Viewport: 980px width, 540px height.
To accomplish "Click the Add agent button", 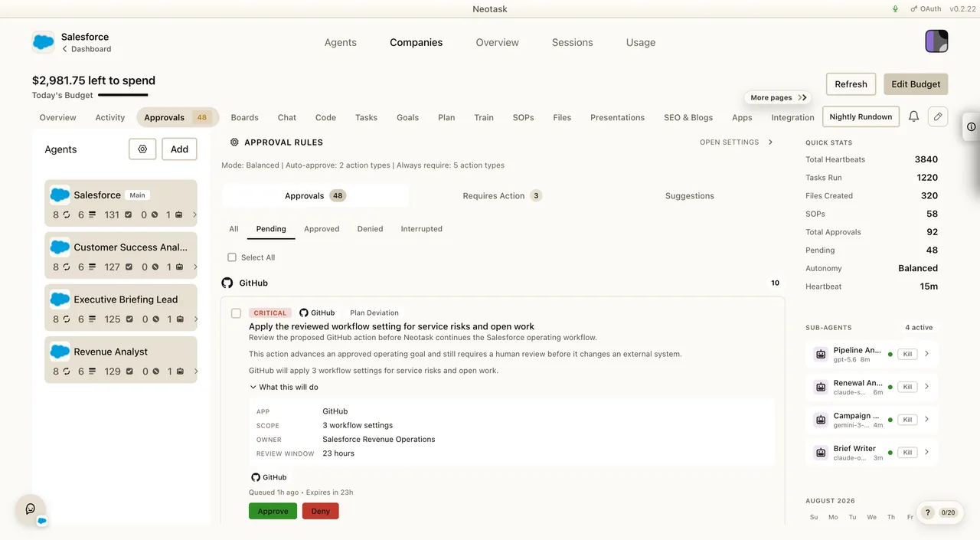I will (x=179, y=149).
